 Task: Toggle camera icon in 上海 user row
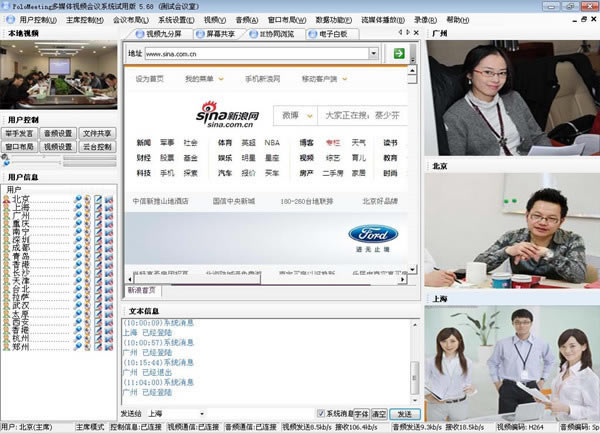(x=88, y=207)
